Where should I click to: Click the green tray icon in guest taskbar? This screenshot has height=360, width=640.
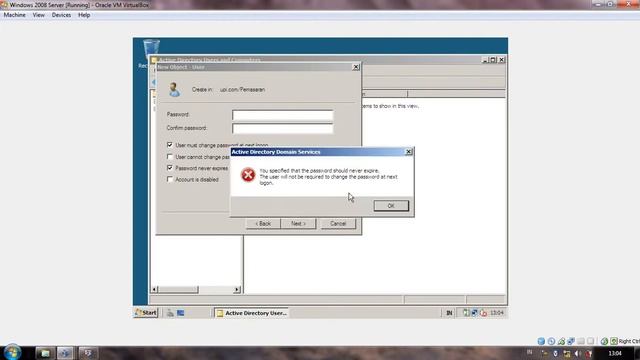click(466, 313)
